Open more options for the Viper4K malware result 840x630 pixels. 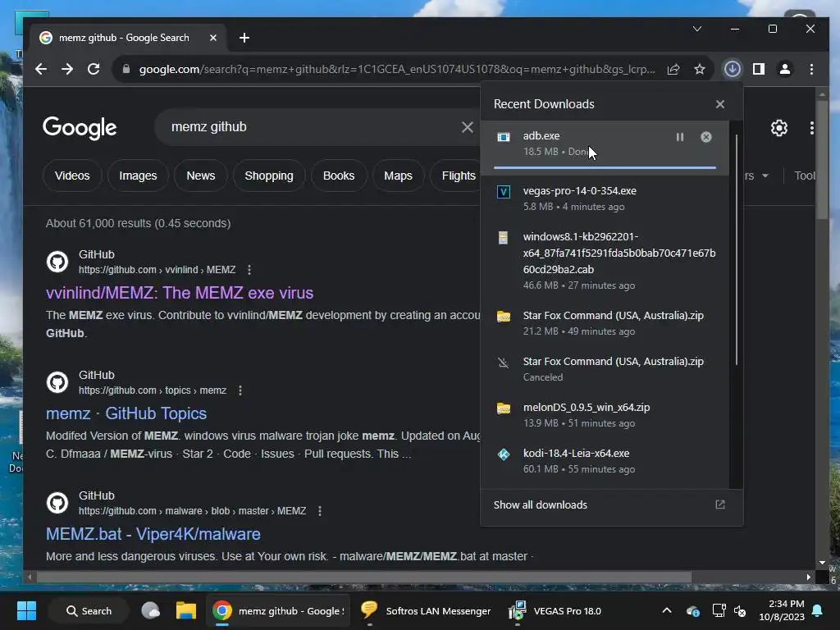pos(320,511)
